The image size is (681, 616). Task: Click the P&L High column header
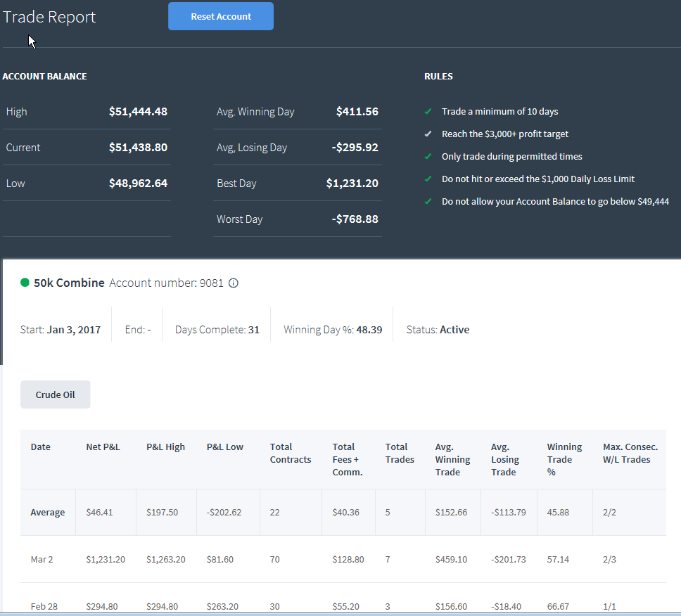(165, 447)
